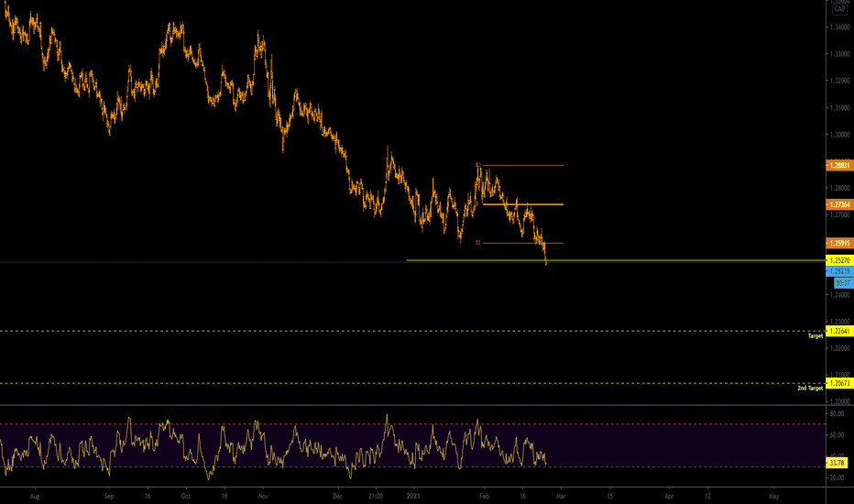Click the 33.78 RSI value label

tap(838, 463)
